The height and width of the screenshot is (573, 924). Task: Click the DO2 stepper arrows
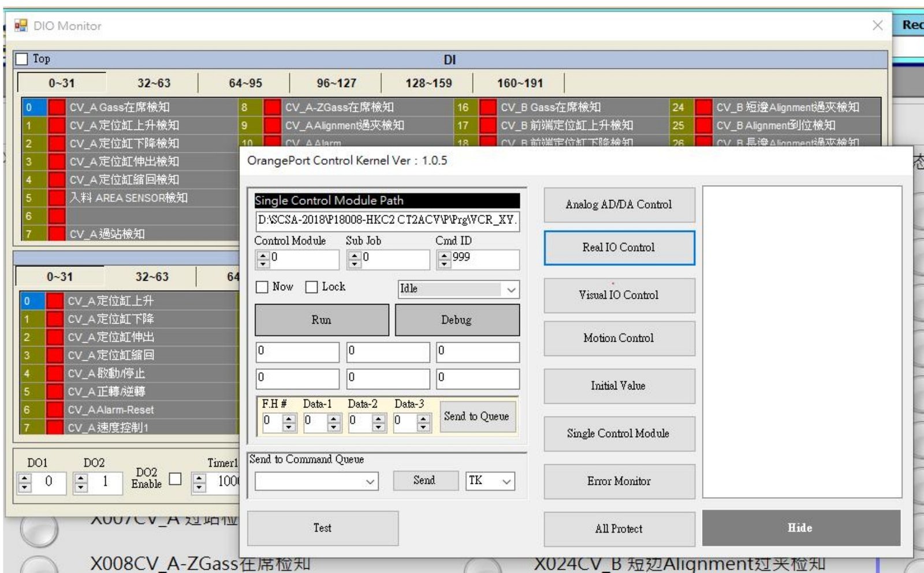click(x=81, y=482)
